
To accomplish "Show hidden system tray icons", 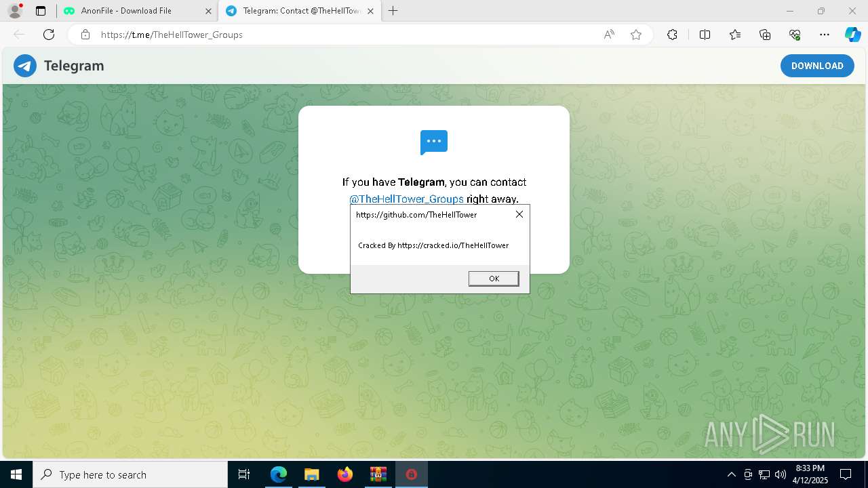I will point(731,474).
